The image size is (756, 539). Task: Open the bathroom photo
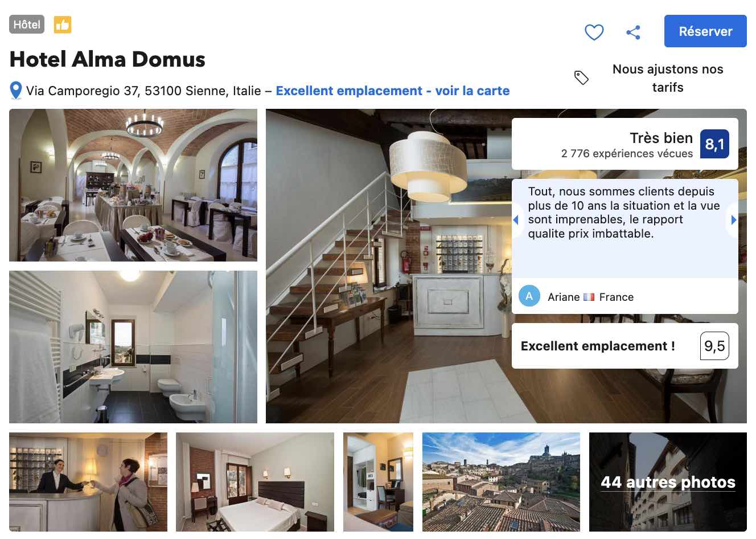coord(133,347)
